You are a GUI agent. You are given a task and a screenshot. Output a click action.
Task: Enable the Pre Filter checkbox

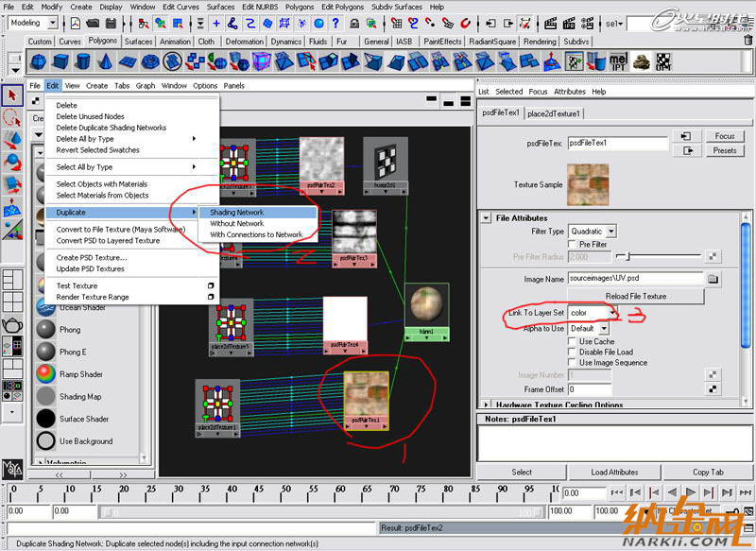point(574,244)
